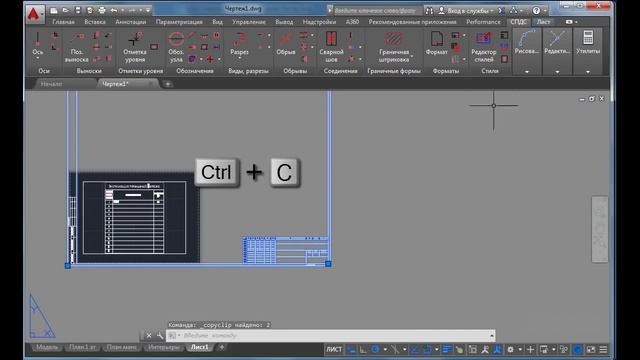Image resolution: width=640 pixels, height=360 pixels.
Task: Select the Поз. выноска leader tool
Action: tap(76, 48)
